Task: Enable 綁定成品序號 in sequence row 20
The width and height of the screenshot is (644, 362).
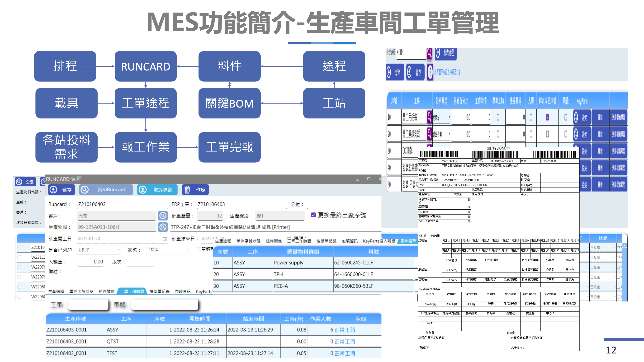Action: [x=548, y=134]
